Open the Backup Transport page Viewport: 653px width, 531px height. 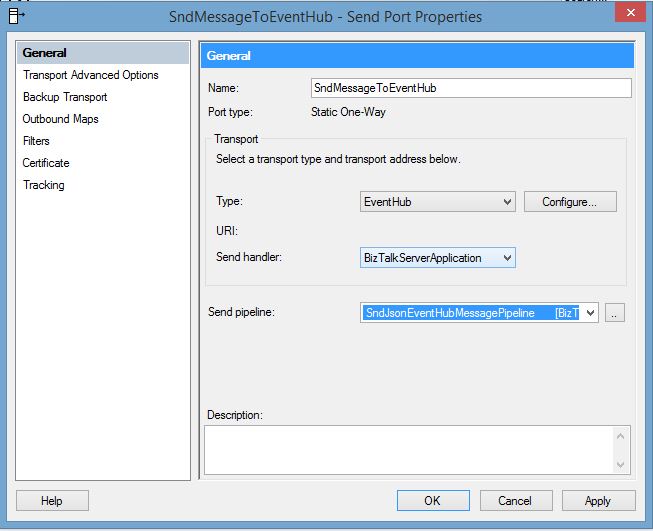click(65, 97)
